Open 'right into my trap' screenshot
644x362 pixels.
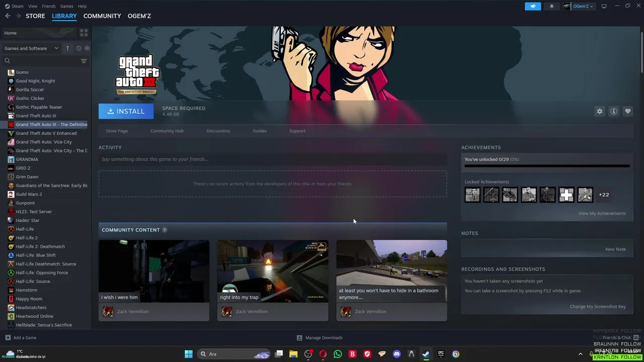(273, 271)
